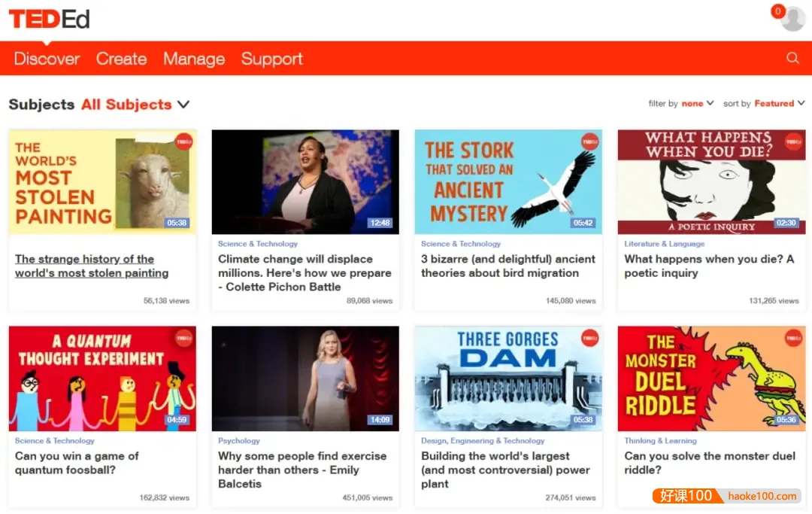
Task: Click the red notification badge
Action: 777,11
